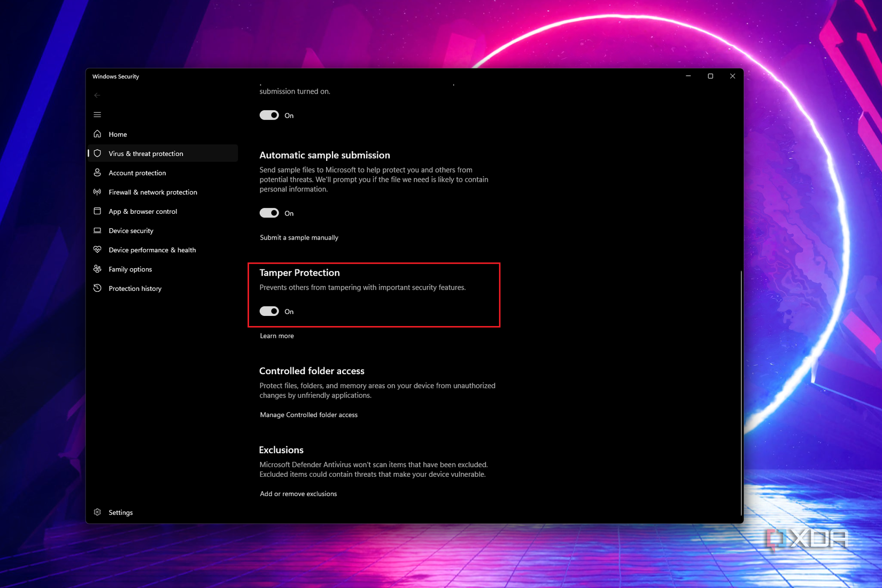Click the laptop icon for Device security
Image resolution: width=882 pixels, height=588 pixels.
tap(97, 230)
